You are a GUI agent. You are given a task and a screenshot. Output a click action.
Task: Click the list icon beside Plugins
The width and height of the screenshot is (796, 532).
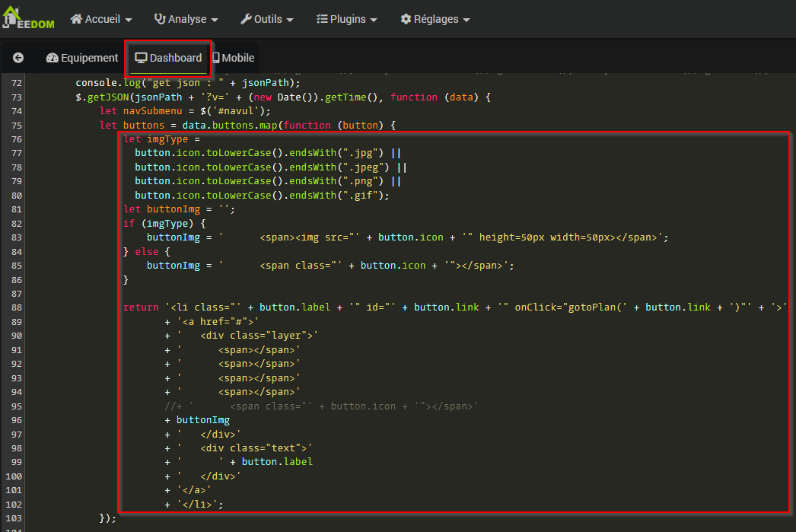(x=322, y=19)
